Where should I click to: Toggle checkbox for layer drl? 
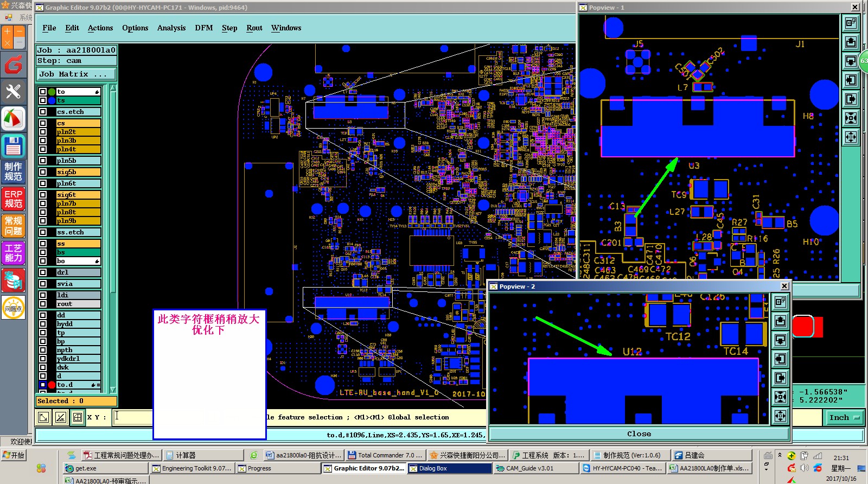pyautogui.click(x=43, y=272)
